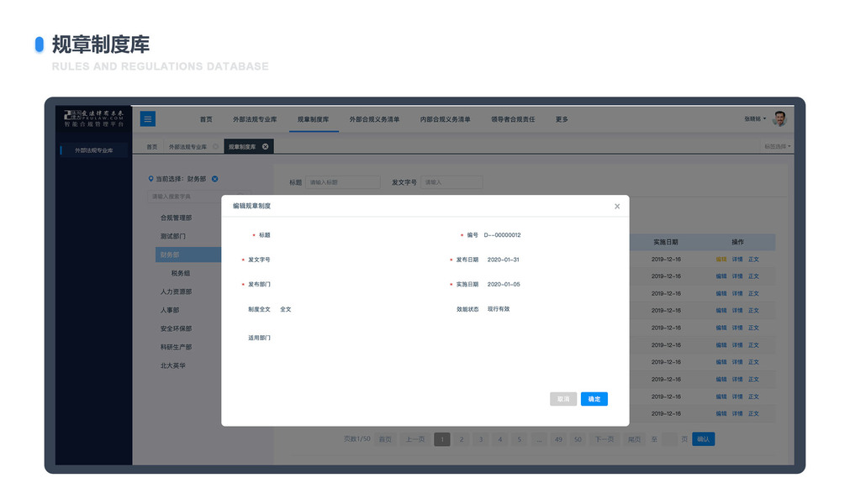Viewport: 850px width, 504px height.
Task: Select 外部法规专业库 in the dark sidebar
Action: pos(94,150)
